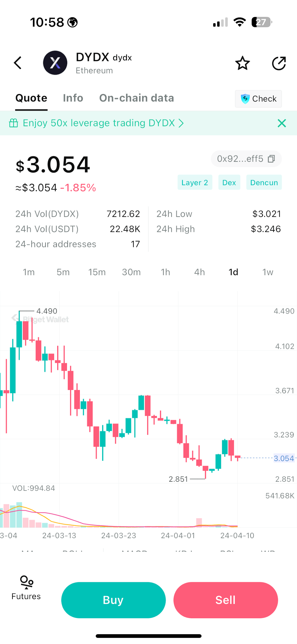This screenshot has height=644, width=297.
Task: Add DYDX to favorites with star icon
Action: tap(242, 63)
